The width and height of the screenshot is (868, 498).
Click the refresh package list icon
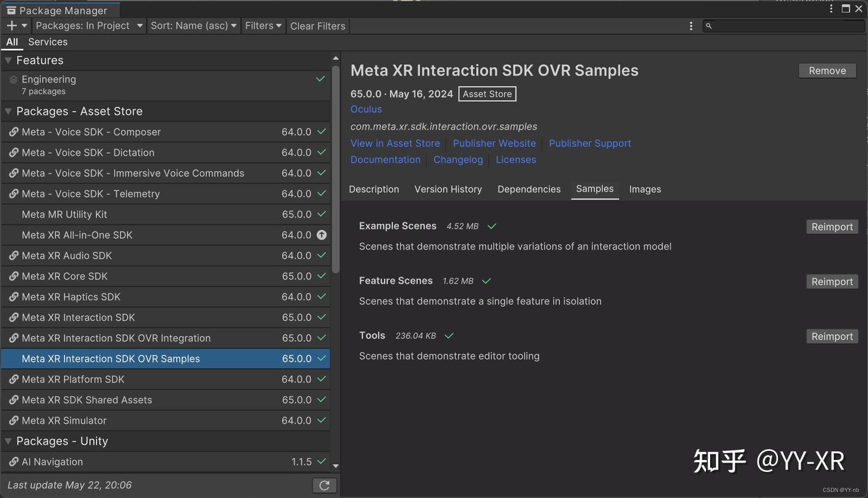click(324, 485)
